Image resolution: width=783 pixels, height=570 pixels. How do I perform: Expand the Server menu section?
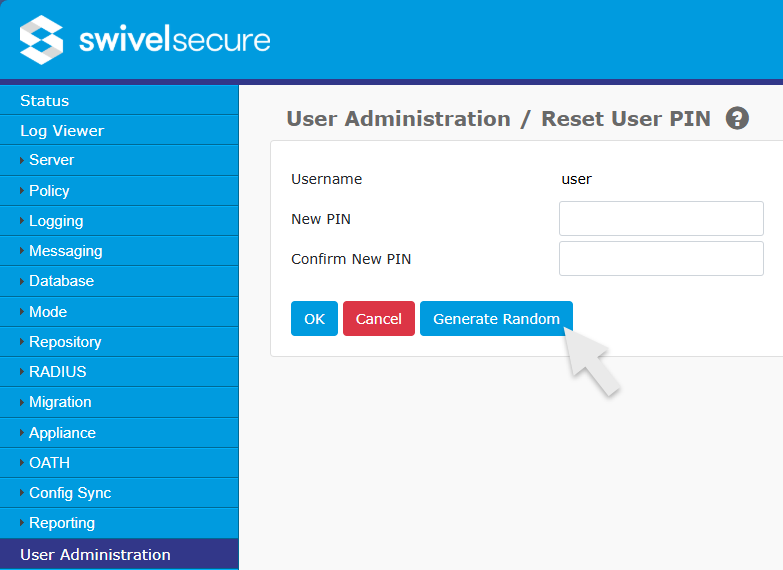tap(51, 160)
